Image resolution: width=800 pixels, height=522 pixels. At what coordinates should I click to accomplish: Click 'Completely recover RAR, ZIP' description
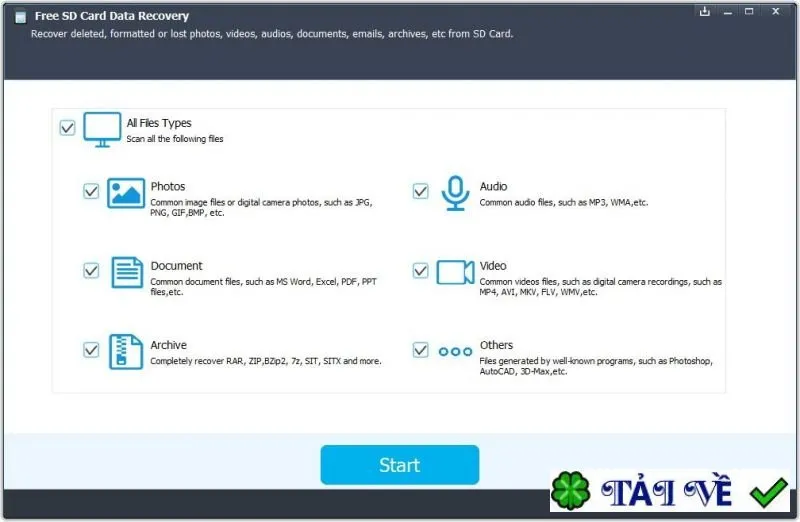coord(266,361)
